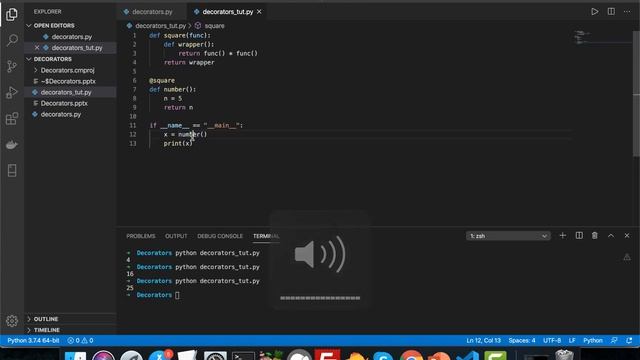The image size is (640, 360).
Task: Open the Docker view
Action: tap(12, 144)
